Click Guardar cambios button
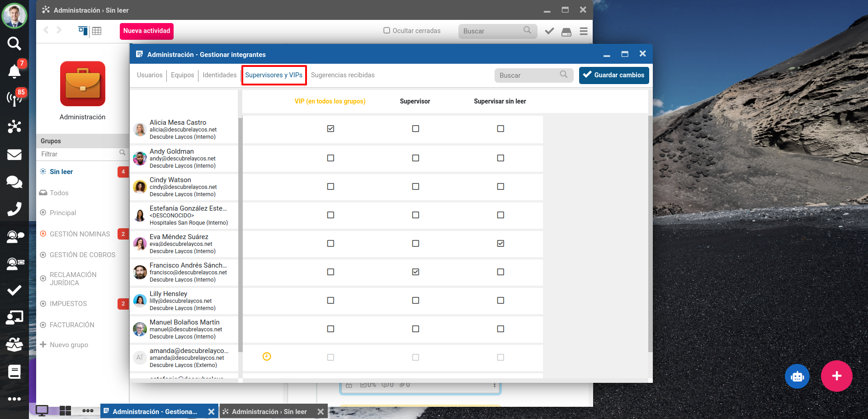Image resolution: width=868 pixels, height=419 pixels. click(614, 75)
